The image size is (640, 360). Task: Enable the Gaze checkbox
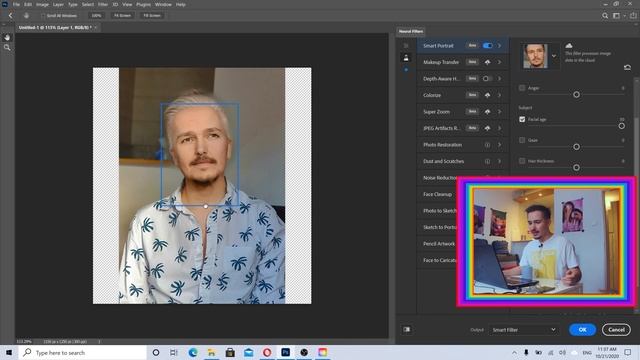[x=522, y=140]
